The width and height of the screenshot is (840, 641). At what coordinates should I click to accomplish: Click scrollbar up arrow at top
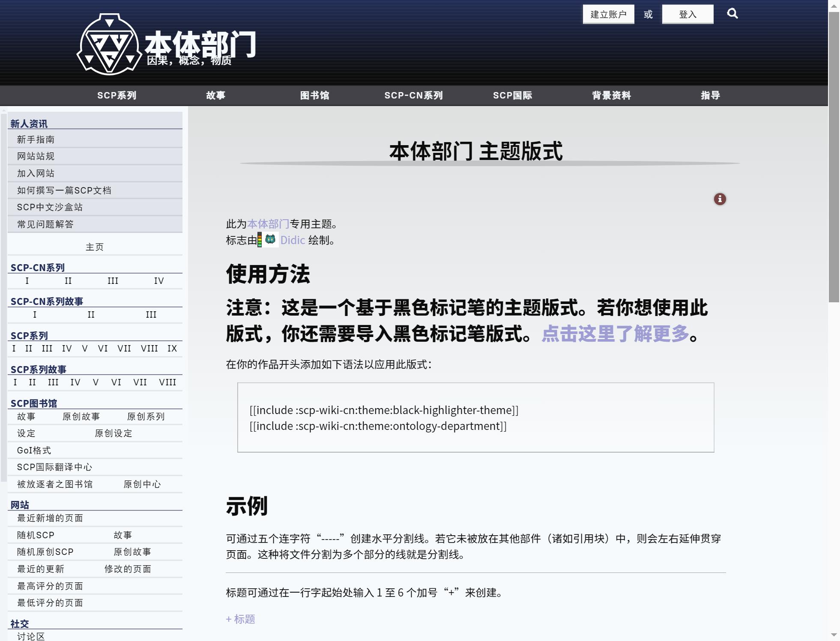click(x=834, y=6)
